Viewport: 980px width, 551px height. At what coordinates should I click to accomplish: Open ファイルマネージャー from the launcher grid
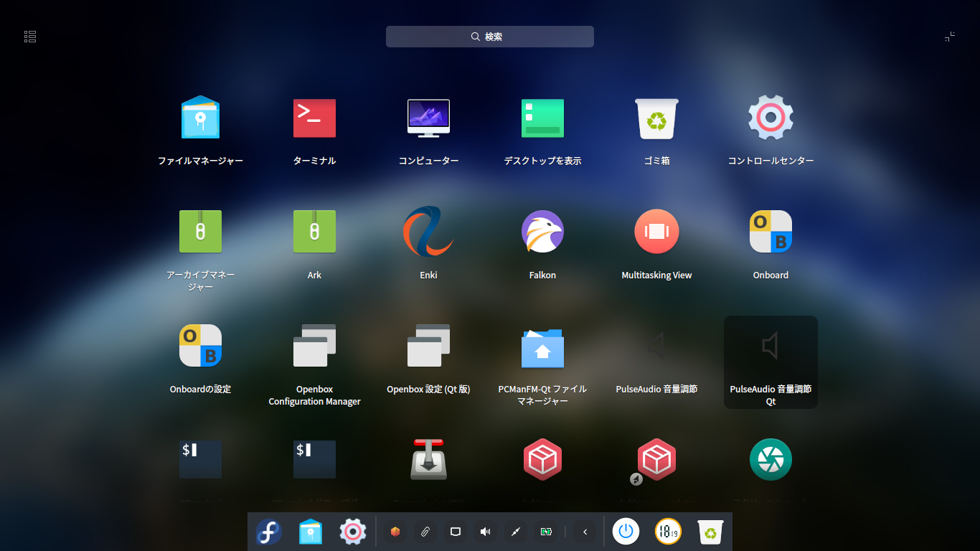[200, 118]
